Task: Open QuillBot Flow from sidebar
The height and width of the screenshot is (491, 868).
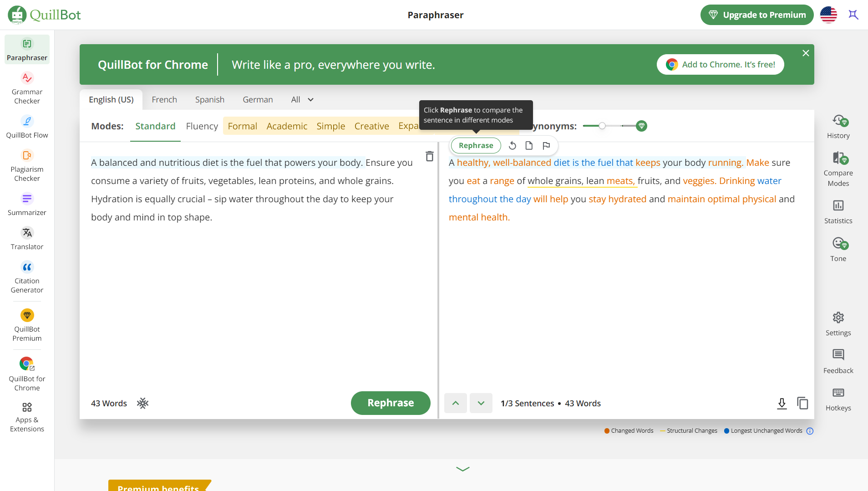Action: pyautogui.click(x=27, y=127)
